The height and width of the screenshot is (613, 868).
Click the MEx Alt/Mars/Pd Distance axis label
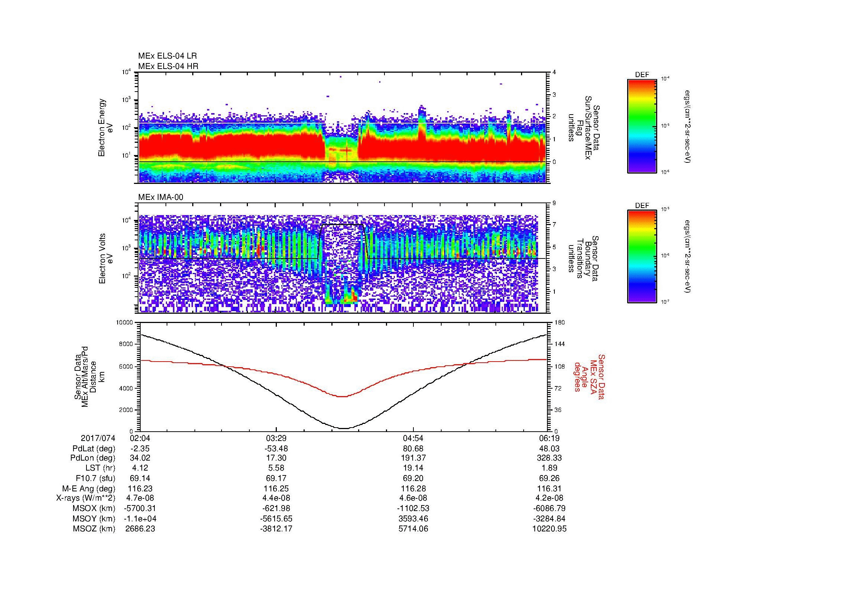[x=89, y=376]
